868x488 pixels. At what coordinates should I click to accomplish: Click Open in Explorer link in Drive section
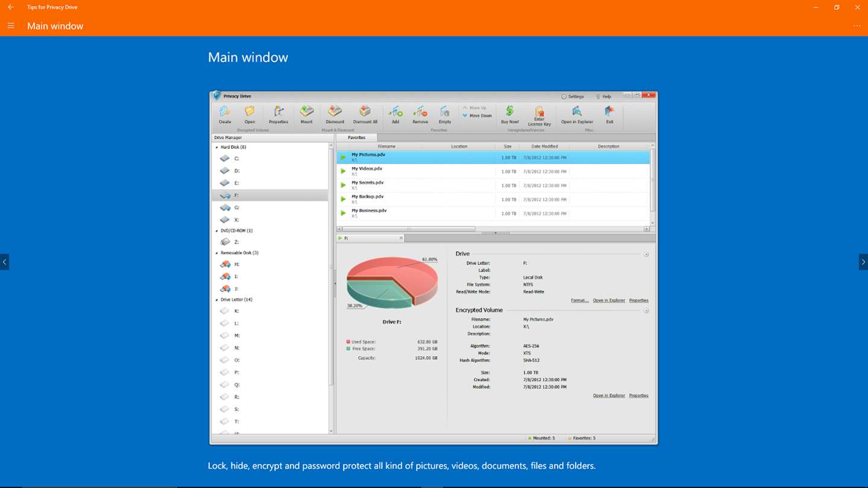(x=609, y=300)
